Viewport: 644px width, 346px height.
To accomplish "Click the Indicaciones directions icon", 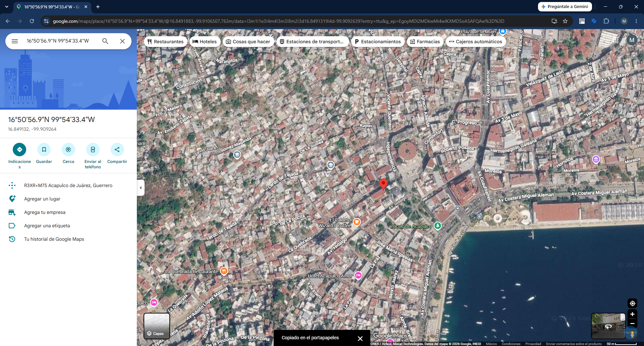I will 19,150.
